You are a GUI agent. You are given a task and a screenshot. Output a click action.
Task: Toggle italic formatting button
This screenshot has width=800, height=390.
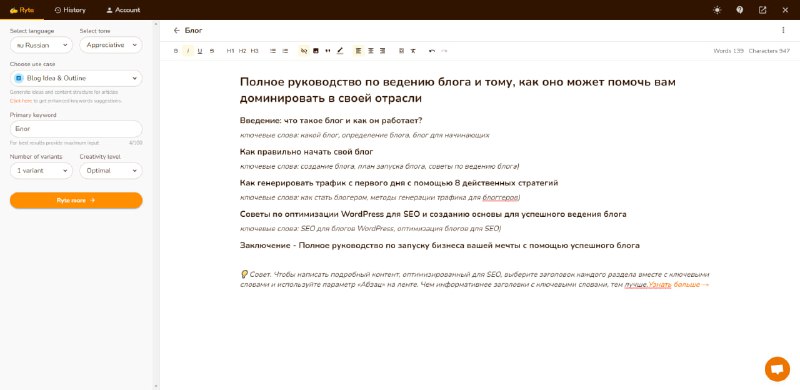188,51
